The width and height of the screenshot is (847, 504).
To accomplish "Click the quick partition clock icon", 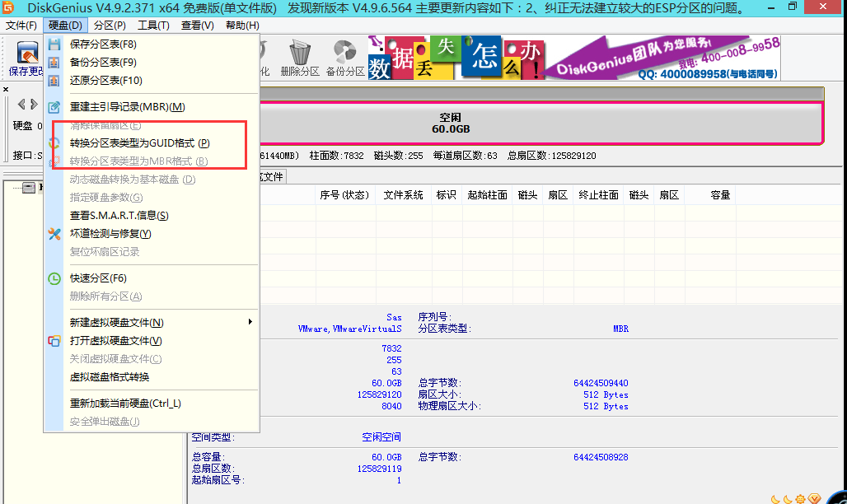I will (54, 278).
